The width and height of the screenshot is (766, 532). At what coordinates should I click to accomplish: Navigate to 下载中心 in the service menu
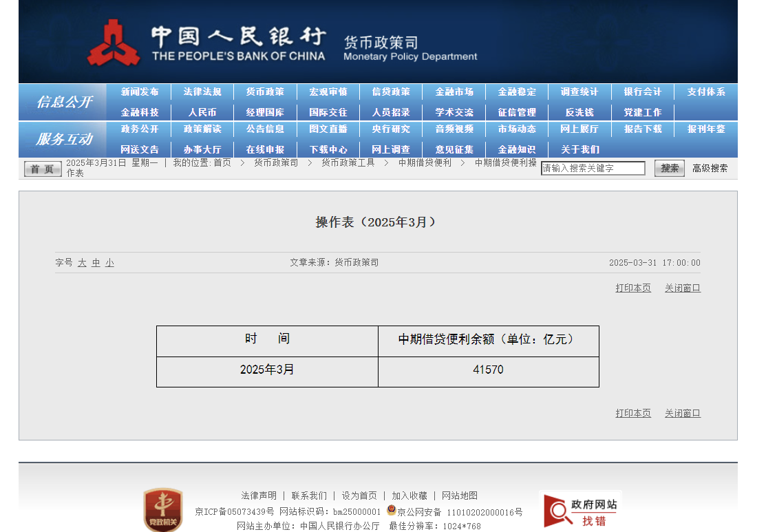click(328, 149)
